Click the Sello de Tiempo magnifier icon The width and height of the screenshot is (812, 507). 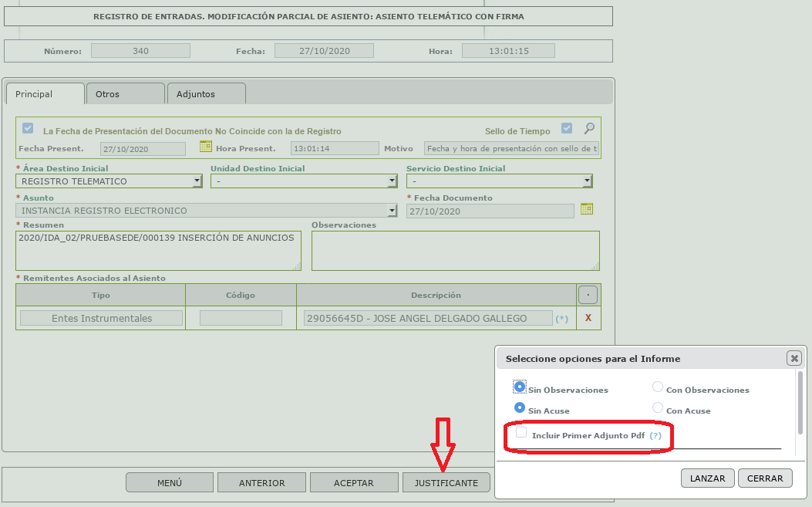pos(589,128)
